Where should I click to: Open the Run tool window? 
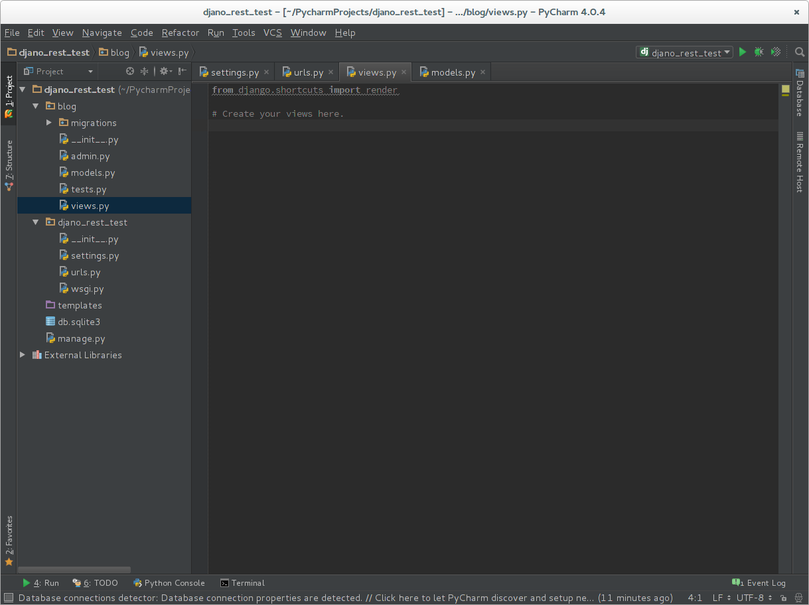[x=41, y=583]
